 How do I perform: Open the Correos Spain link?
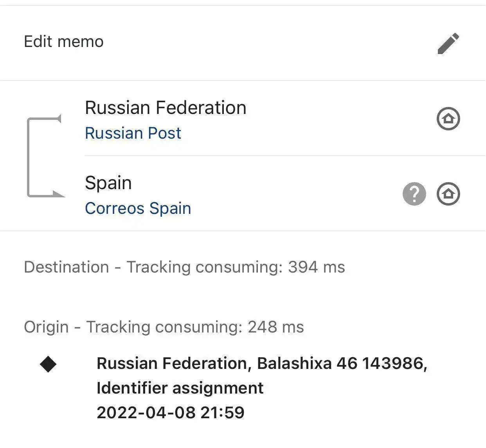(x=138, y=208)
